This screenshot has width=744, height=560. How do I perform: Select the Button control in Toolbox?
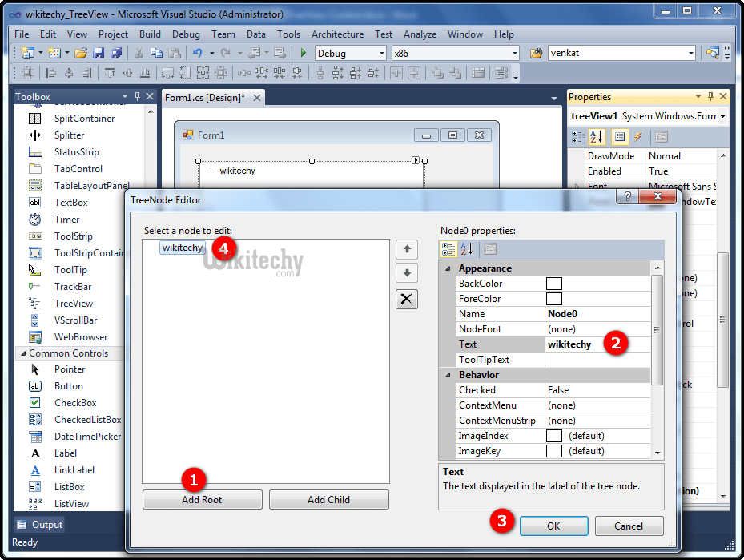click(69, 386)
